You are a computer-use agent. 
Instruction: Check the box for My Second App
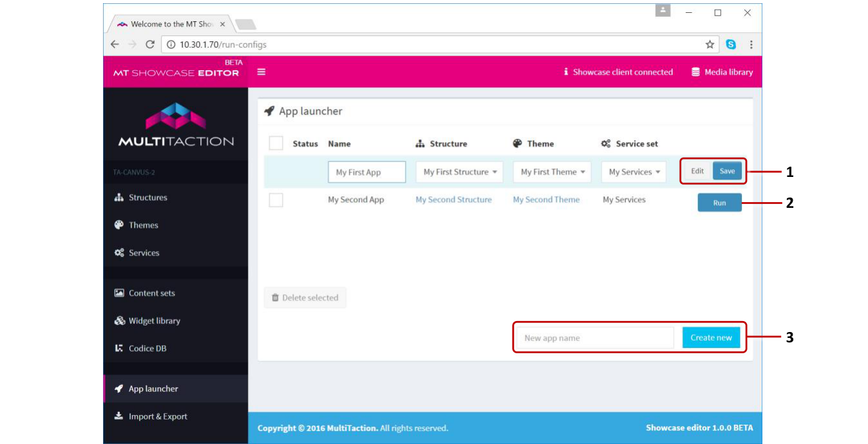276,200
